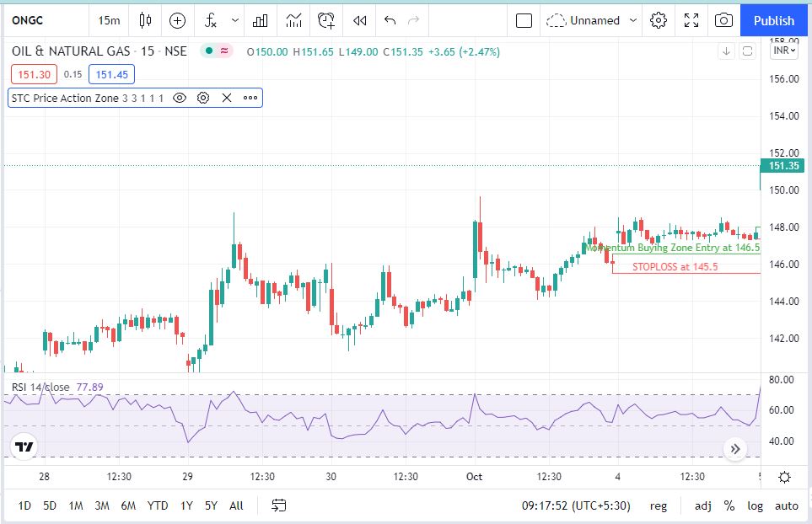Open chart settings gear in top toolbar
This screenshot has height=524, width=812.
point(659,20)
